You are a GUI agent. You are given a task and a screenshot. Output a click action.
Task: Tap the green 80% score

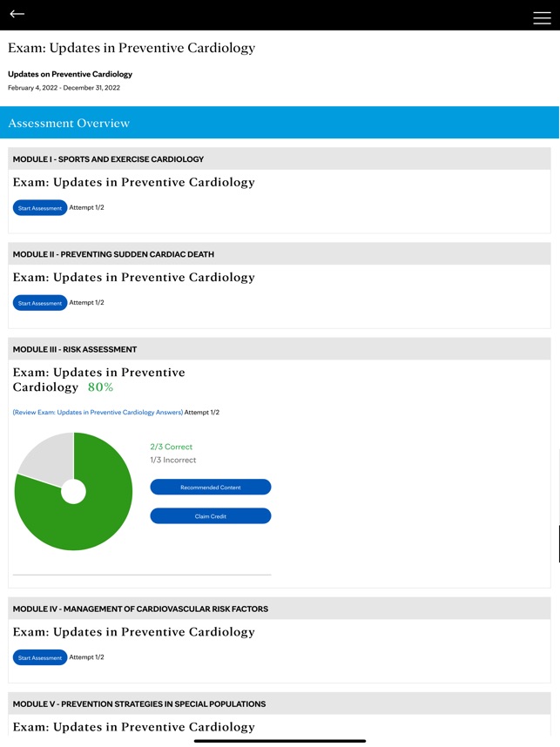(100, 387)
